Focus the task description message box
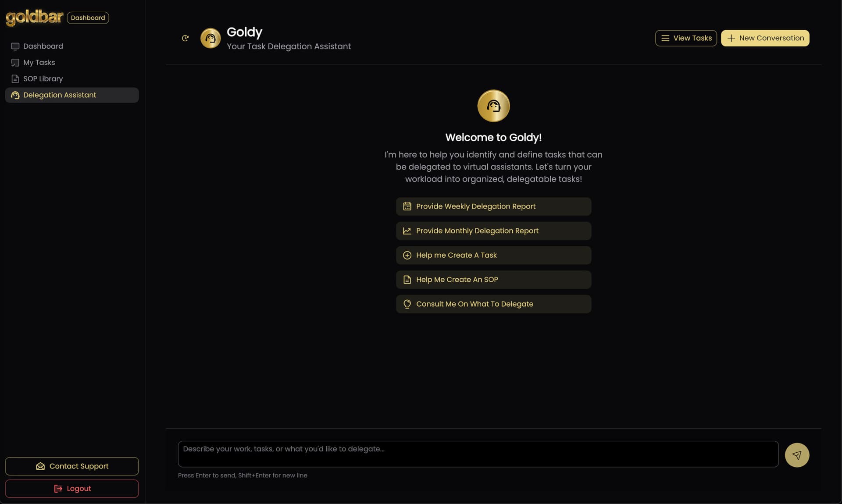This screenshot has height=504, width=842. coord(478,454)
